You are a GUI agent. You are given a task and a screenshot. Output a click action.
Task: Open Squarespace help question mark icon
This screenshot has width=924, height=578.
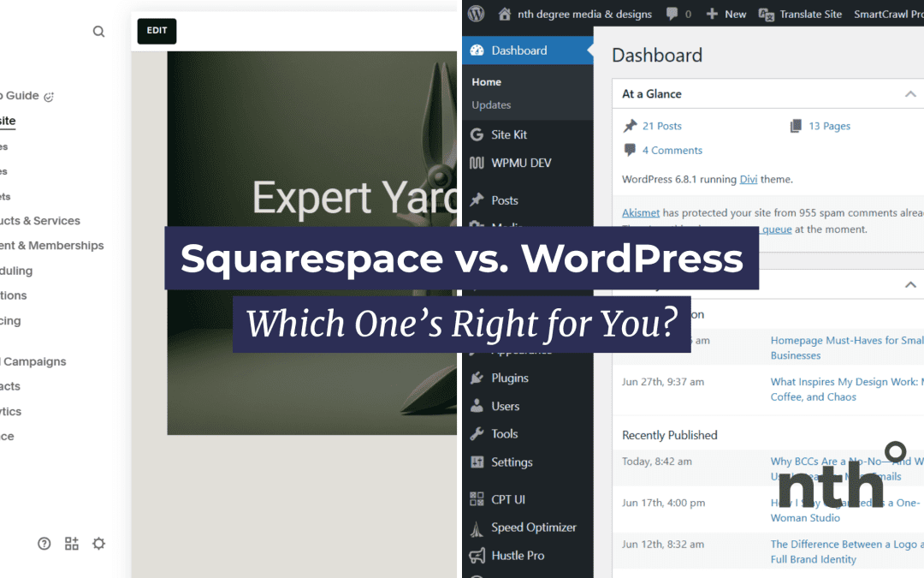point(44,543)
